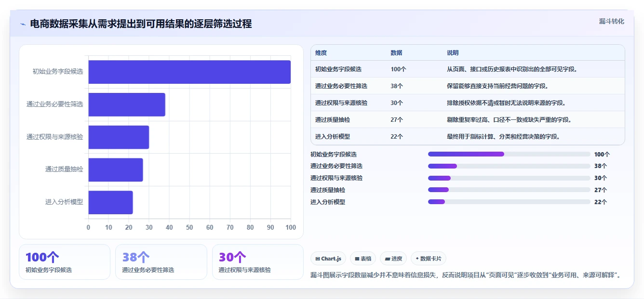
Task: Click the 22个 value beside the last progress bar
Action: [x=601, y=202]
